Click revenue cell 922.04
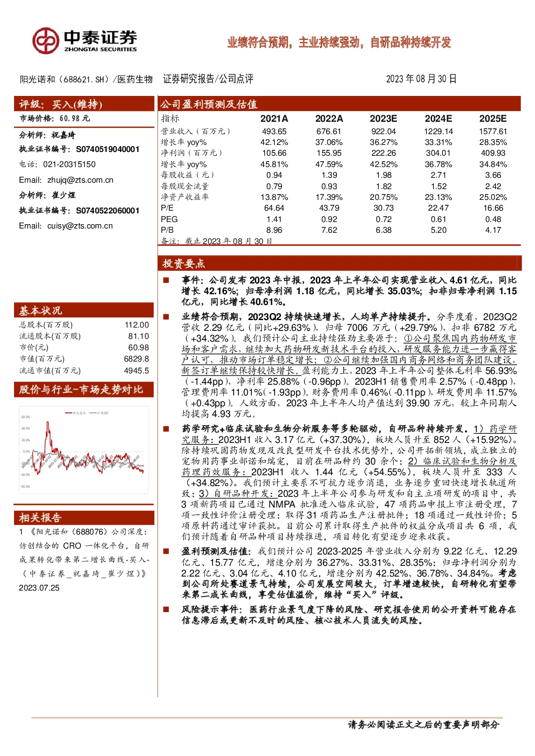The height and width of the screenshot is (756, 535). (x=383, y=131)
